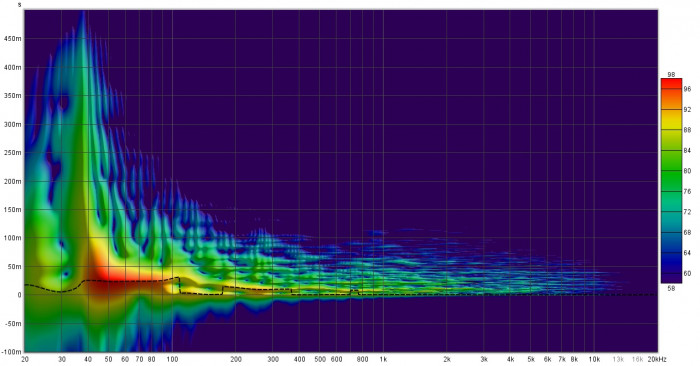Click the 58 dB bottom of color scale
Screen dimensions: 700x366
point(671,288)
